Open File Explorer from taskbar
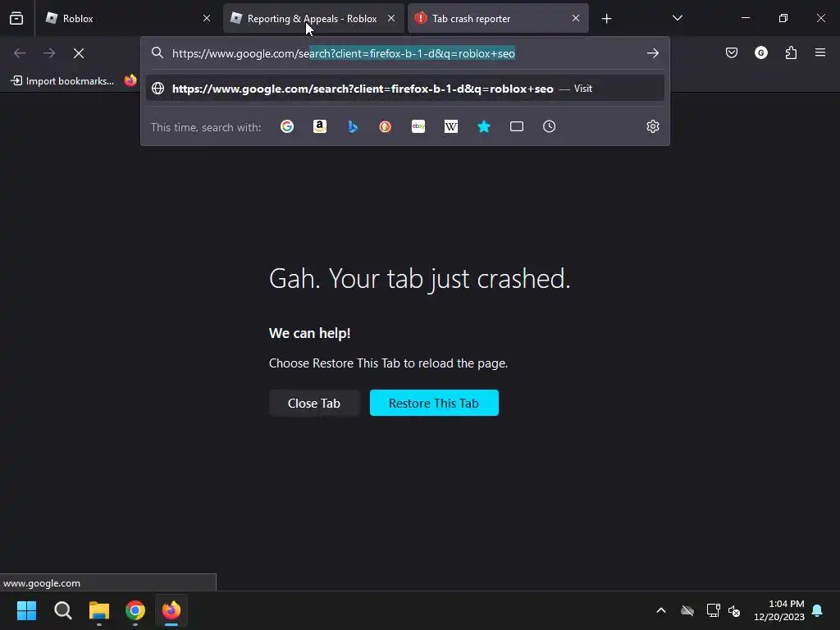840x630 pixels. coord(99,610)
